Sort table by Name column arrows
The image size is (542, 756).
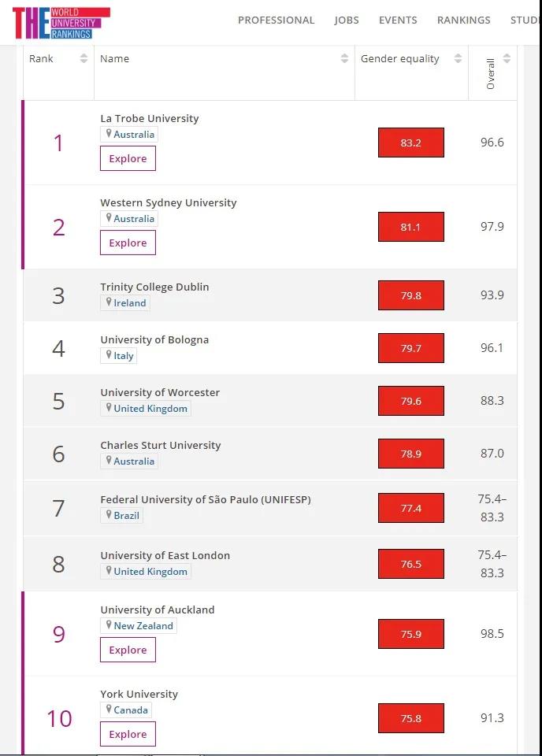[x=344, y=59]
